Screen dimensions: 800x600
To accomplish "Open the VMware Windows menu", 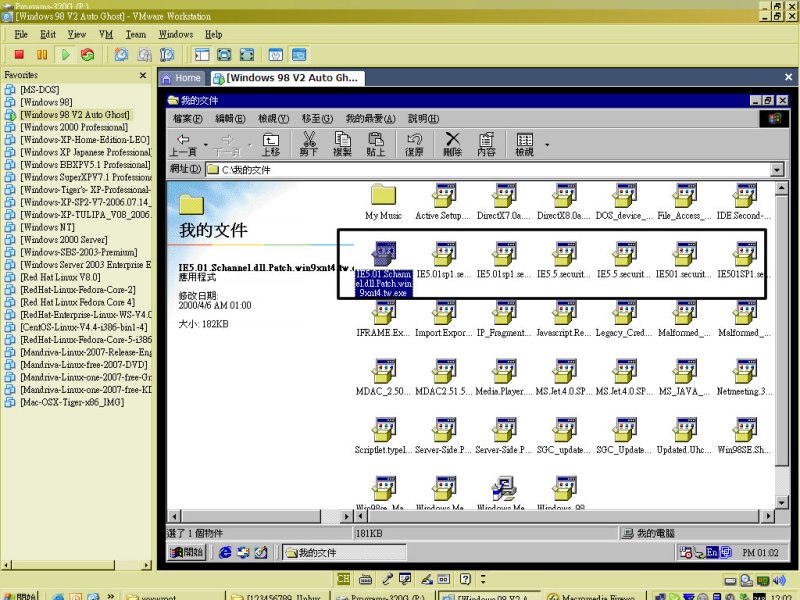I will 176,35.
